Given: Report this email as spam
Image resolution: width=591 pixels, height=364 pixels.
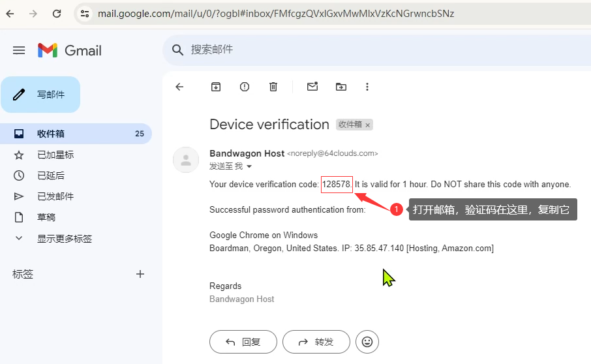Looking at the screenshot, I should (x=244, y=87).
